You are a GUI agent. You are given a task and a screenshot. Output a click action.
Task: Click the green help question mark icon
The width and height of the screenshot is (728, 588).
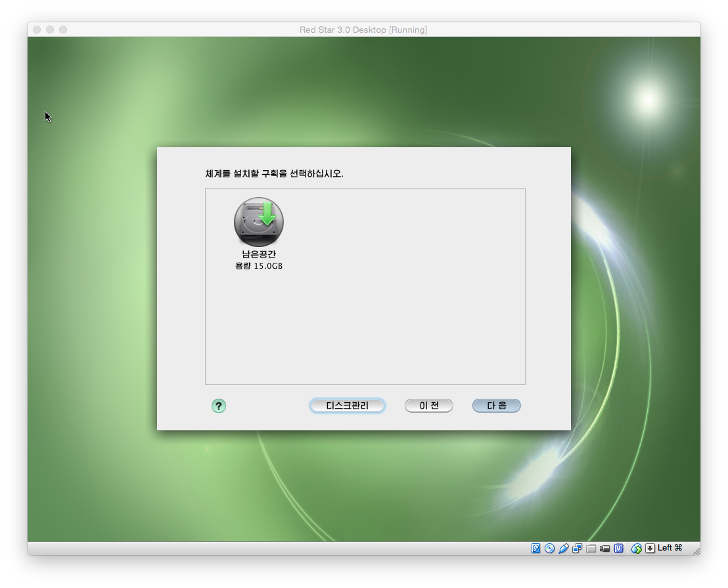(219, 406)
